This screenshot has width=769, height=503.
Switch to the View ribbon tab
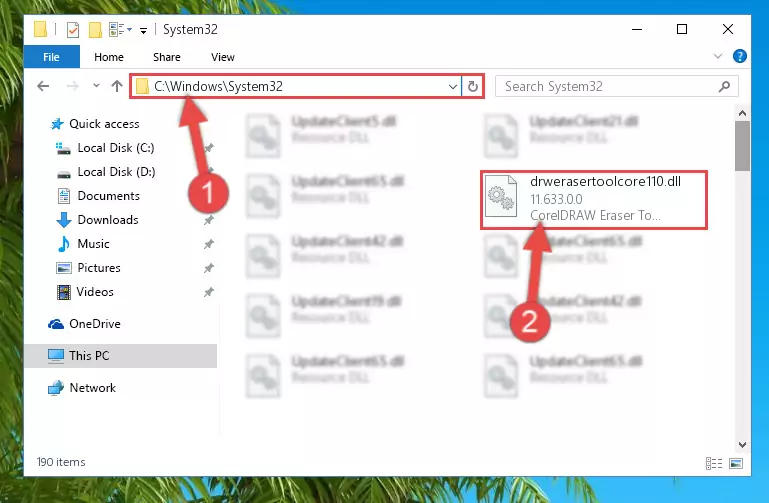pos(223,57)
